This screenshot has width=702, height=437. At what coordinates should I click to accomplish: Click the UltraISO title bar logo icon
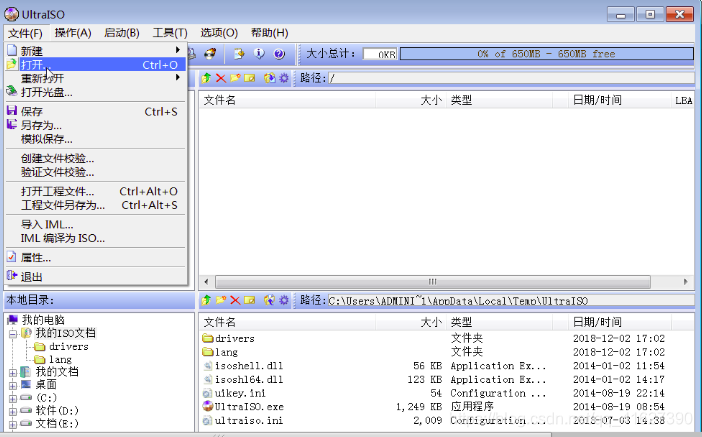click(11, 14)
